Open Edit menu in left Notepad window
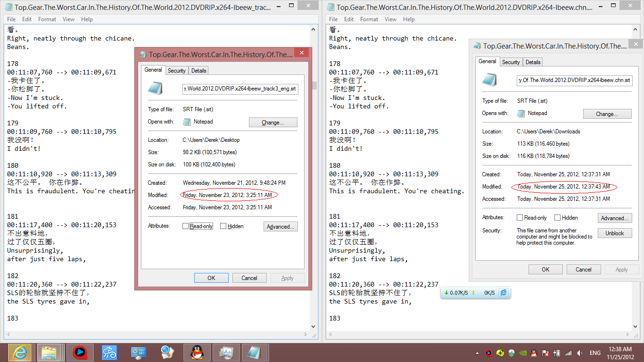The width and height of the screenshot is (644, 362). pos(27,19)
